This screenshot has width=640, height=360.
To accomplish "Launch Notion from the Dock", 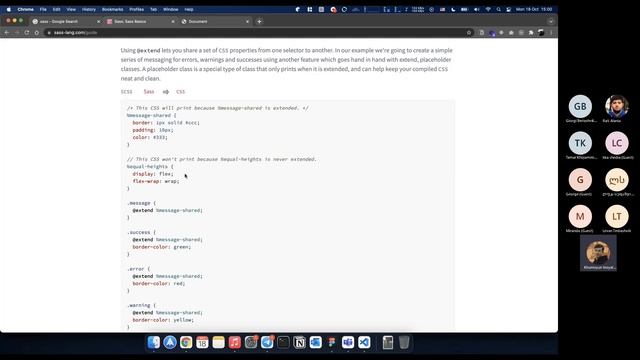I will (x=299, y=342).
